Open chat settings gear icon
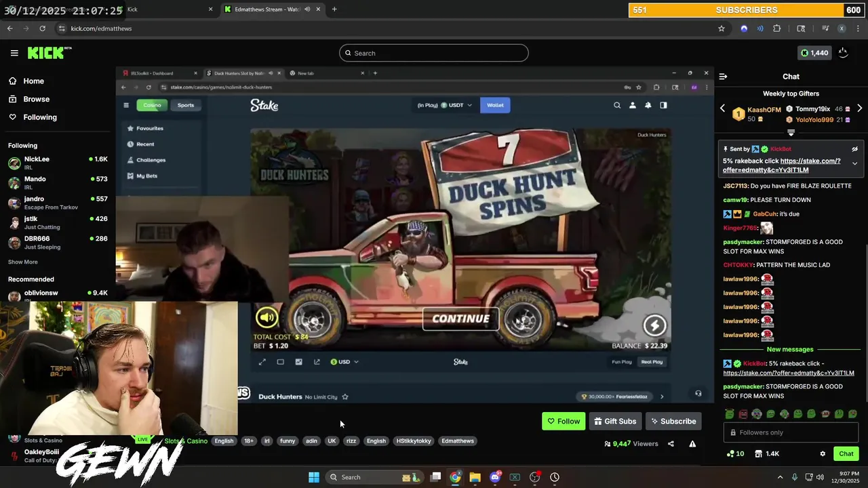 pos(823,453)
